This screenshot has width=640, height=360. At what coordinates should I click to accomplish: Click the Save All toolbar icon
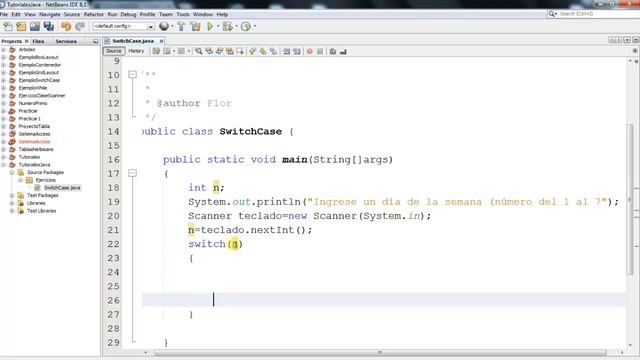(x=49, y=27)
